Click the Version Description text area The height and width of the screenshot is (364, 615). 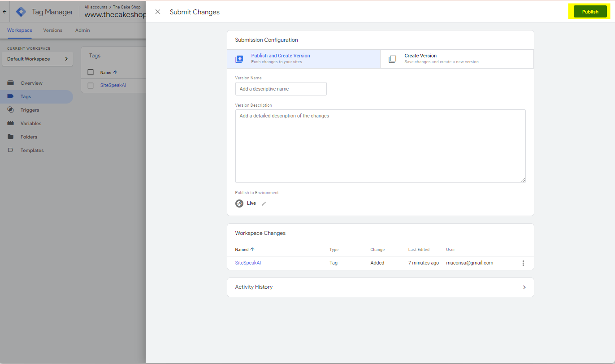click(380, 146)
